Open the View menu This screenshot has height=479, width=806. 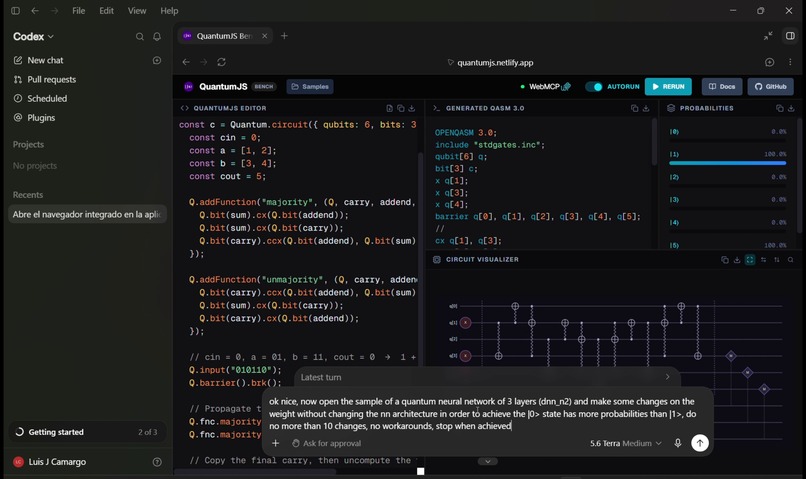coord(137,10)
